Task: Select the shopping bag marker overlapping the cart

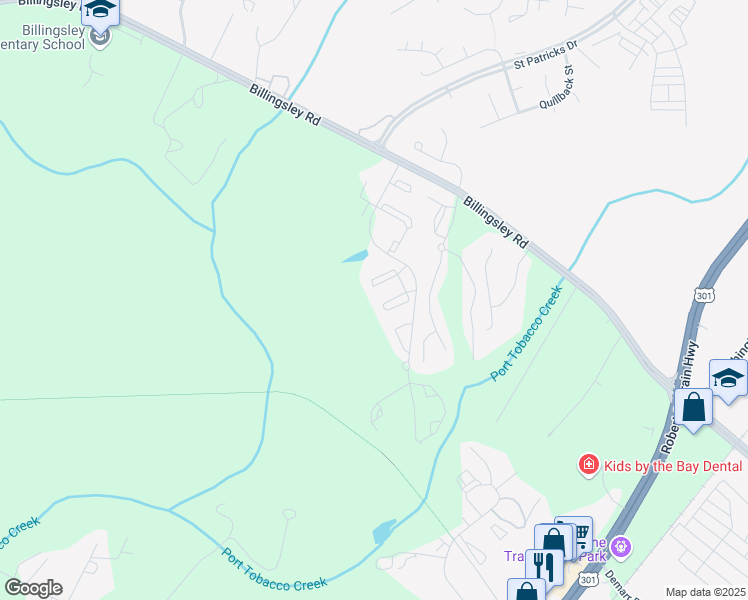Action: (x=553, y=541)
